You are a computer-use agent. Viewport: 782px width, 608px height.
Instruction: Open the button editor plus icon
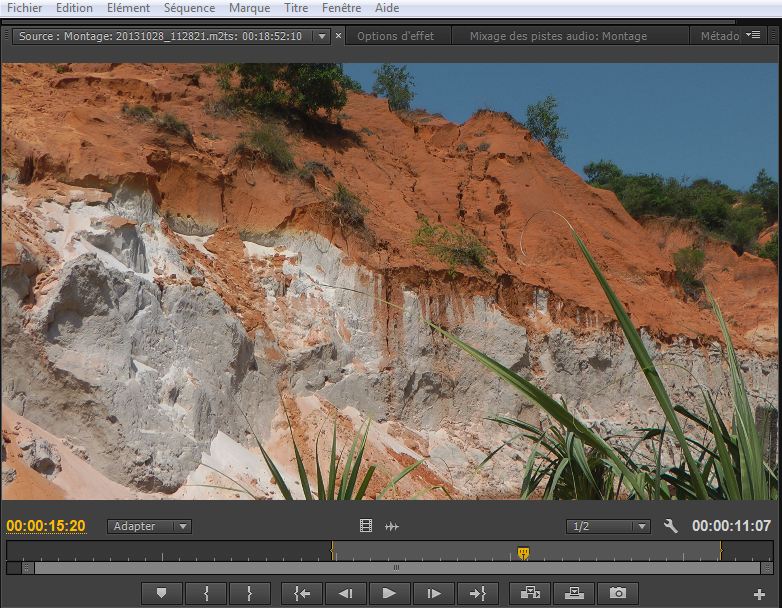[x=759, y=594]
